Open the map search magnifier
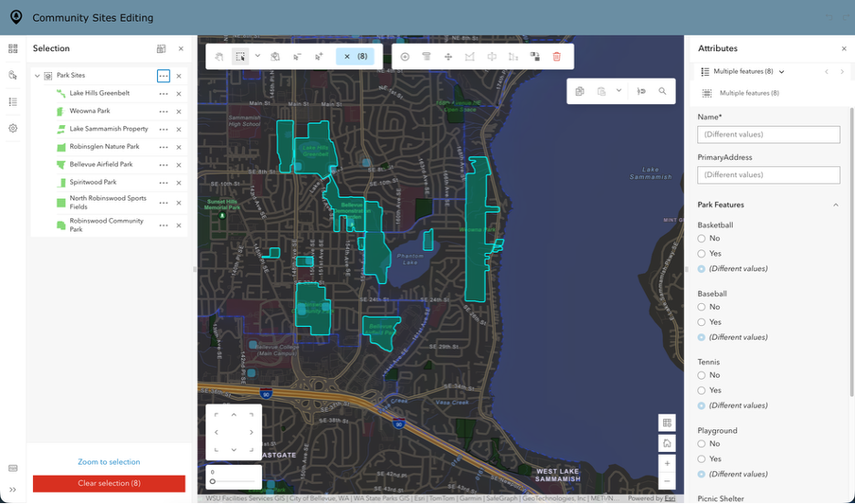 (662, 91)
